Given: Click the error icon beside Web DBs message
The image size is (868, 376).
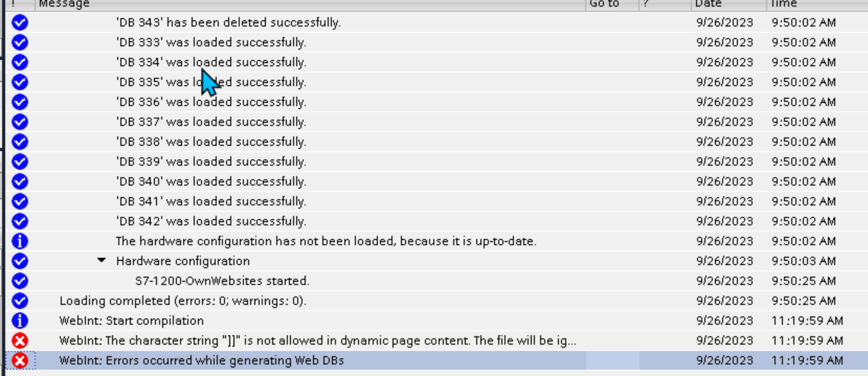Looking at the screenshot, I should tap(20, 361).
